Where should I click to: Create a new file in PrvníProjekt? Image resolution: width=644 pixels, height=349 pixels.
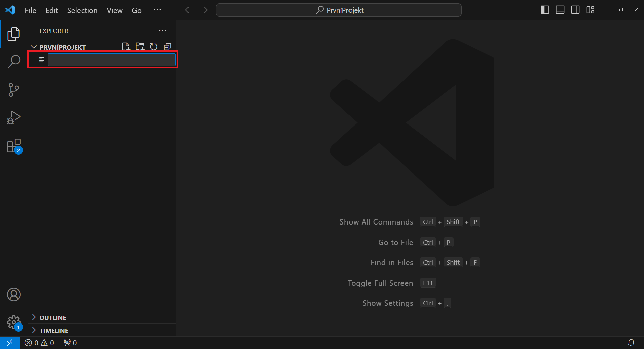pos(126,47)
